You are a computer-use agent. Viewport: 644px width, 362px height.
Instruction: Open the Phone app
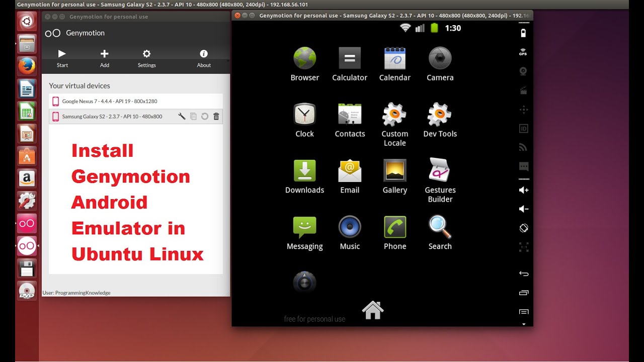(395, 233)
